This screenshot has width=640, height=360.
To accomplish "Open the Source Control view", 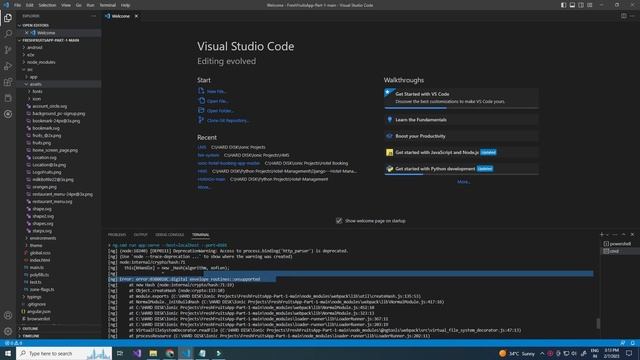I will tap(8, 50).
